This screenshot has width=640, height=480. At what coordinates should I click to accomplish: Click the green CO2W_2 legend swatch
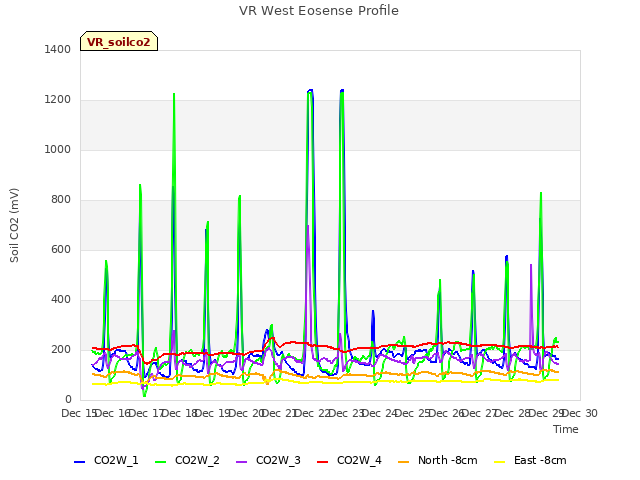161,462
